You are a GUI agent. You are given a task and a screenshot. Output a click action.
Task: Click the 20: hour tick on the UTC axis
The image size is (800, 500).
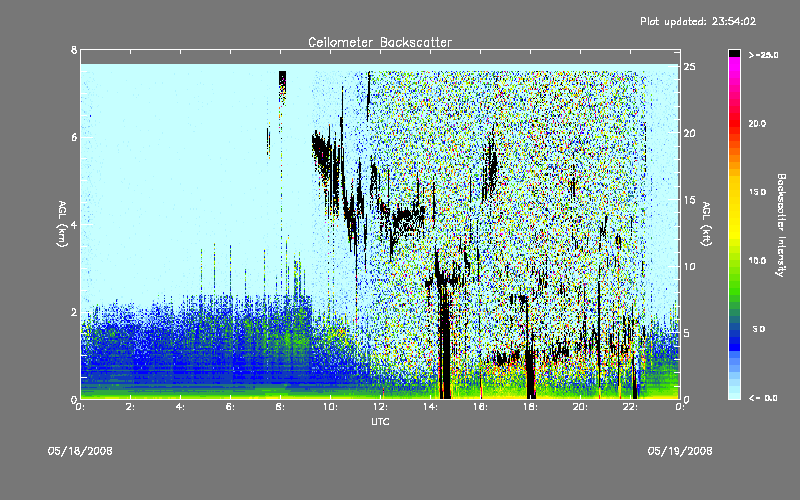(x=580, y=407)
